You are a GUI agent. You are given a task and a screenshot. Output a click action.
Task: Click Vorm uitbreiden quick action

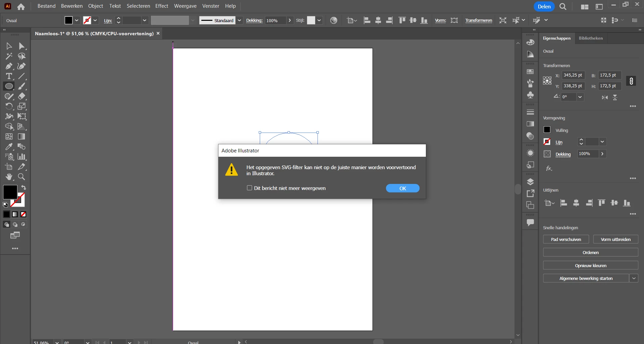click(615, 239)
